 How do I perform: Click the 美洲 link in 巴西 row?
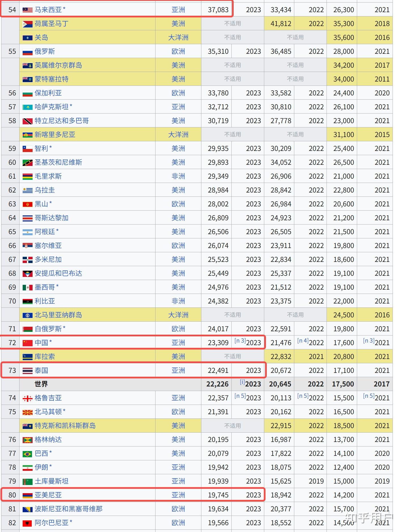pyautogui.click(x=178, y=454)
